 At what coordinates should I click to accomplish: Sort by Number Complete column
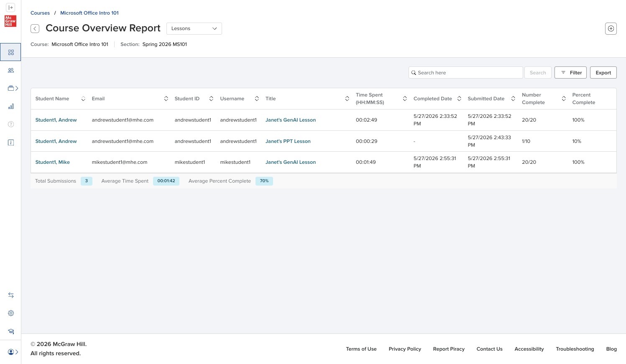tap(564, 99)
